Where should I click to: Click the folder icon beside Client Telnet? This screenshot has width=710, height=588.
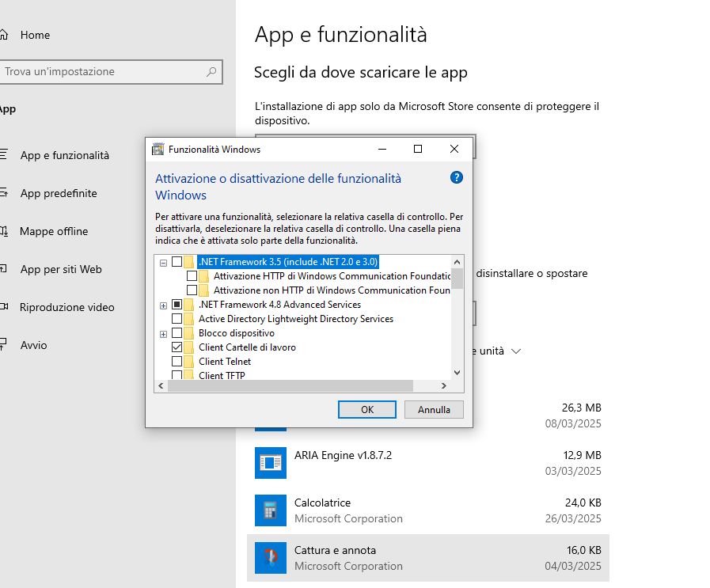(189, 361)
